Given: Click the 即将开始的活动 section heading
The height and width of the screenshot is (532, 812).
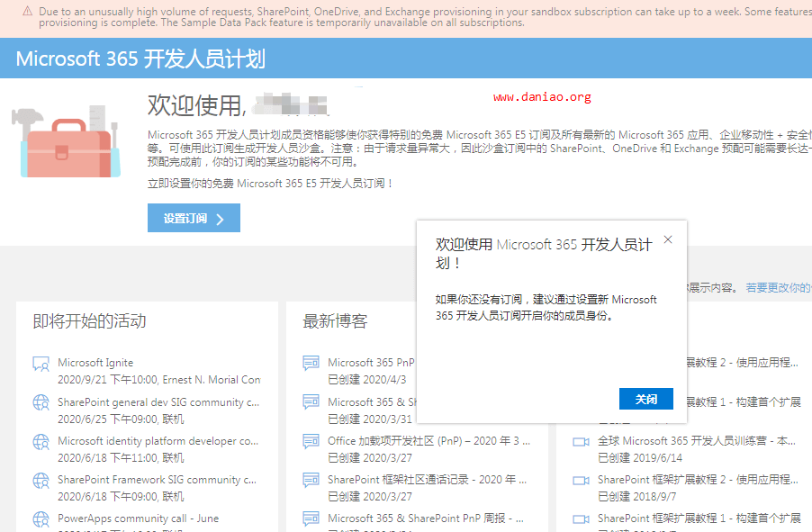Looking at the screenshot, I should [89, 321].
